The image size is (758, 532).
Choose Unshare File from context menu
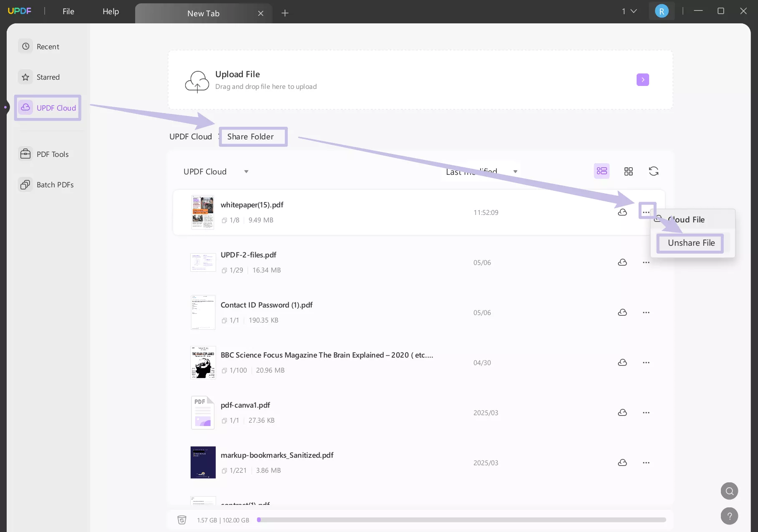pyautogui.click(x=691, y=243)
